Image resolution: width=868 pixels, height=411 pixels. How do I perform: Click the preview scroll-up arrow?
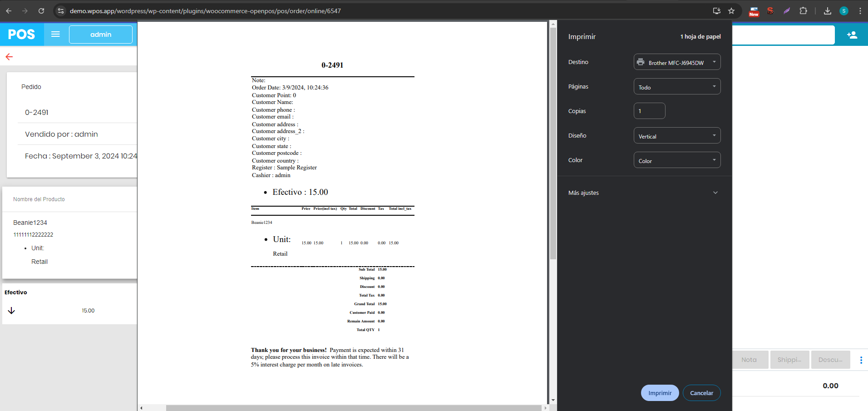click(553, 24)
